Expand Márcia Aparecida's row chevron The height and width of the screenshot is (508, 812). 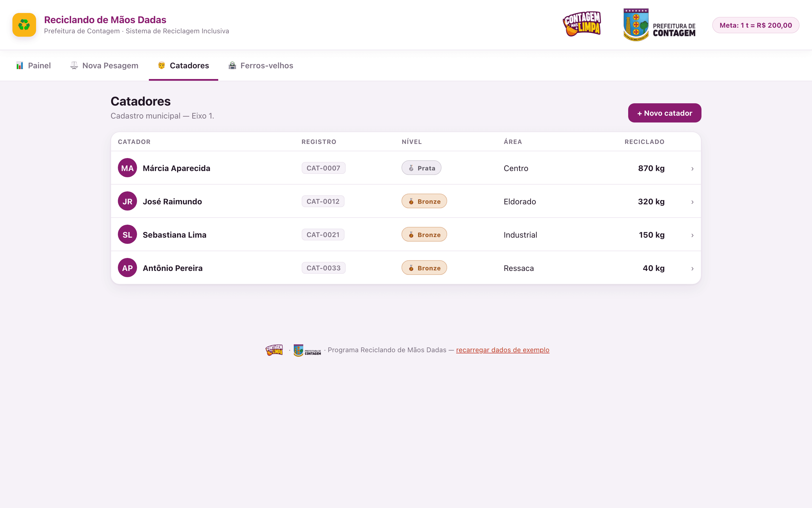coord(692,169)
